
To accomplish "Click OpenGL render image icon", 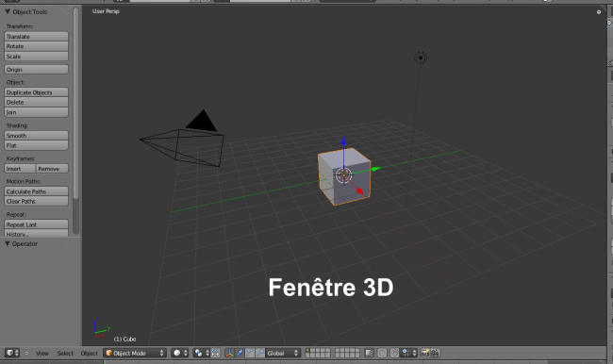I will 425,353.
